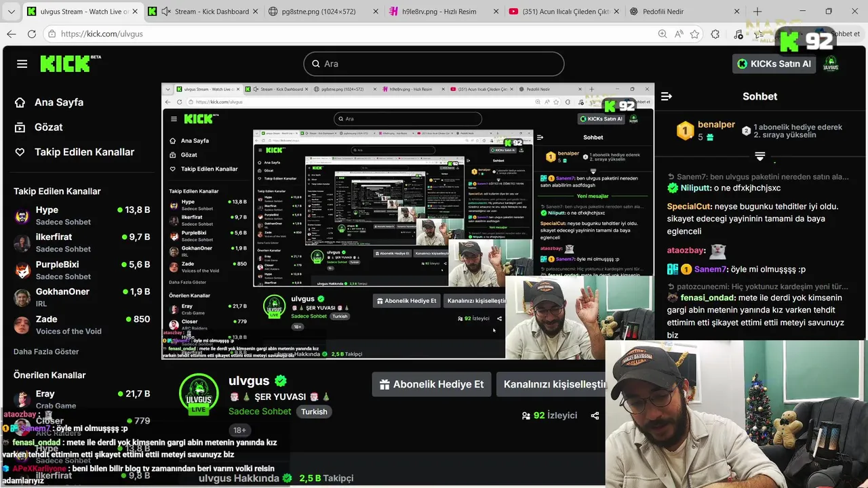This screenshot has height=488, width=868.
Task: Click the search magnifier icon in Ara box
Action: 316,64
